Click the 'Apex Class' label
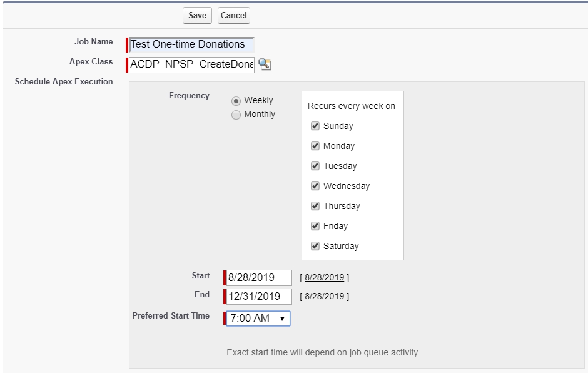The width and height of the screenshot is (588, 373). [91, 61]
